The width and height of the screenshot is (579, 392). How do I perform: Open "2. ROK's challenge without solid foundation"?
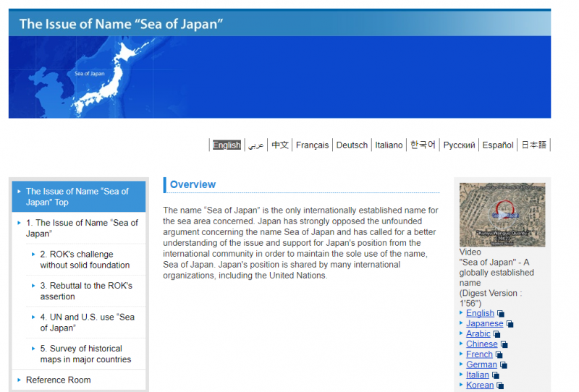(x=85, y=260)
